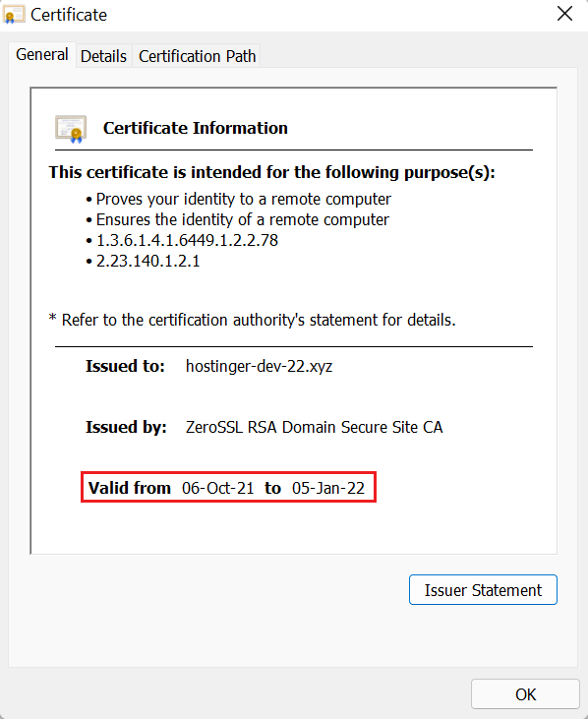588x719 pixels.
Task: Click the Issued by label
Action: (126, 427)
